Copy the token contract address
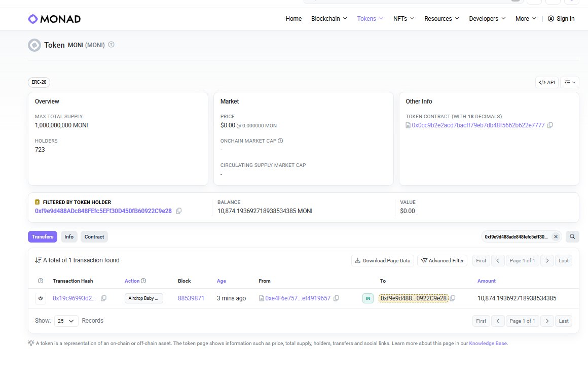 (x=550, y=125)
